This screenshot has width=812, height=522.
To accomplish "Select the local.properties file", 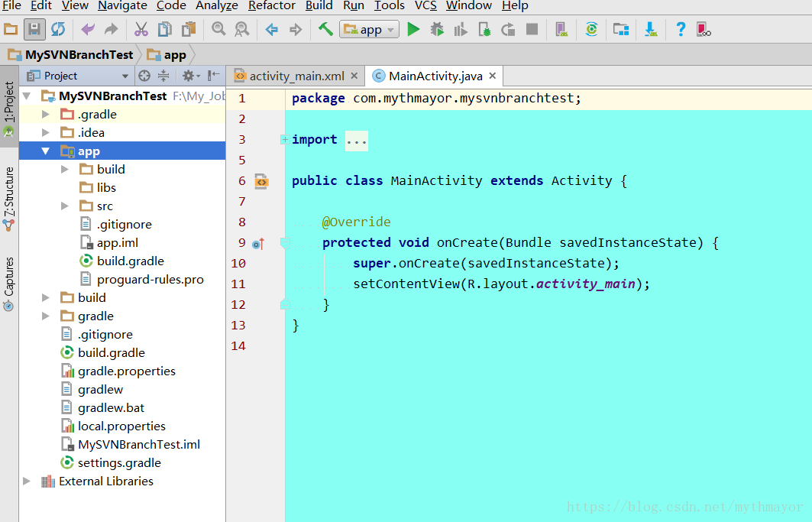I will tap(121, 426).
